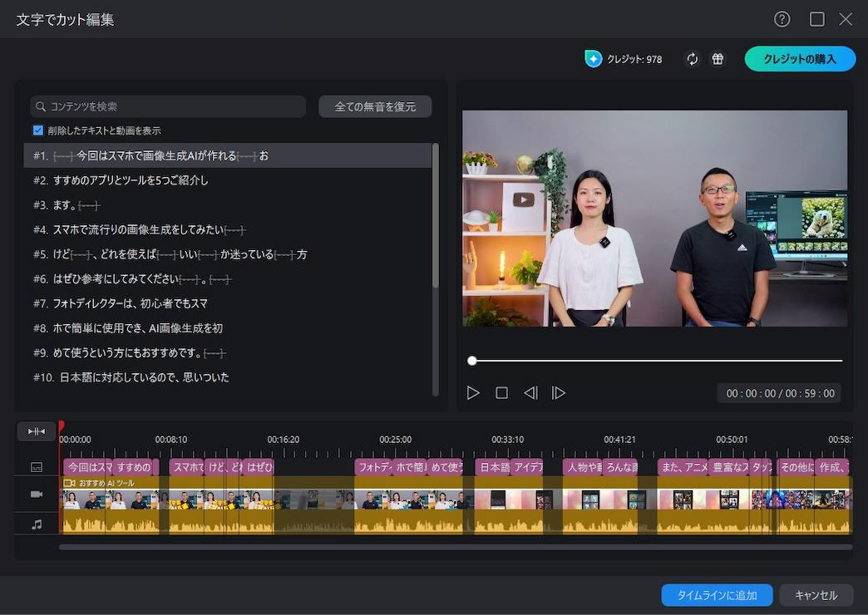This screenshot has height=615, width=868.
Task: Click the music track icon
Action: click(x=37, y=522)
